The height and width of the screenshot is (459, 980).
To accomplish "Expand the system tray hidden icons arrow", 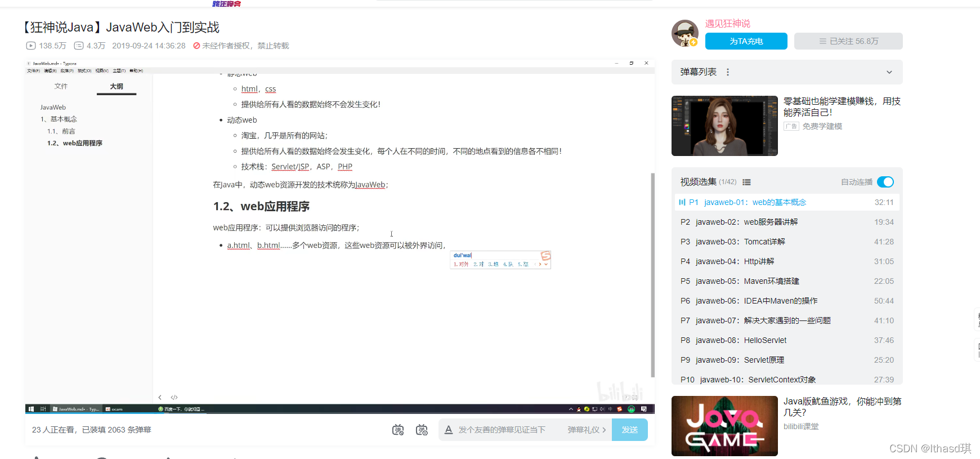I will point(571,409).
